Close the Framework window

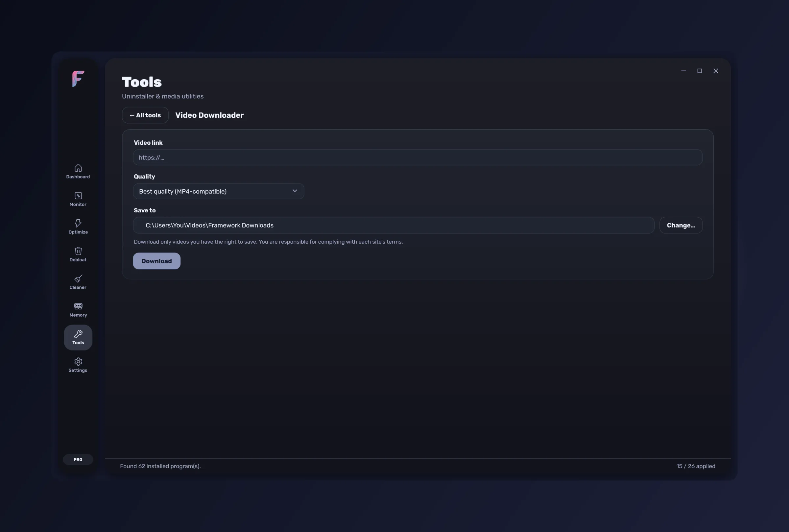coord(716,71)
